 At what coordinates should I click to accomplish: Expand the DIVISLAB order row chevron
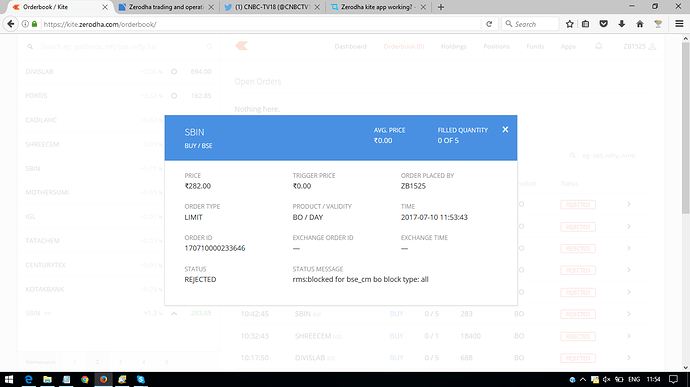pyautogui.click(x=629, y=358)
